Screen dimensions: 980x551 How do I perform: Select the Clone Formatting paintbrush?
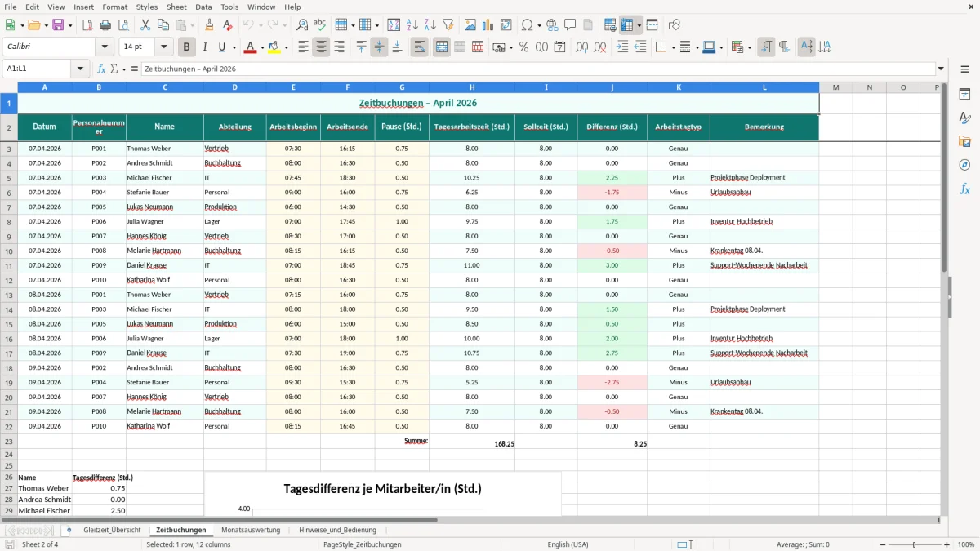[209, 25]
